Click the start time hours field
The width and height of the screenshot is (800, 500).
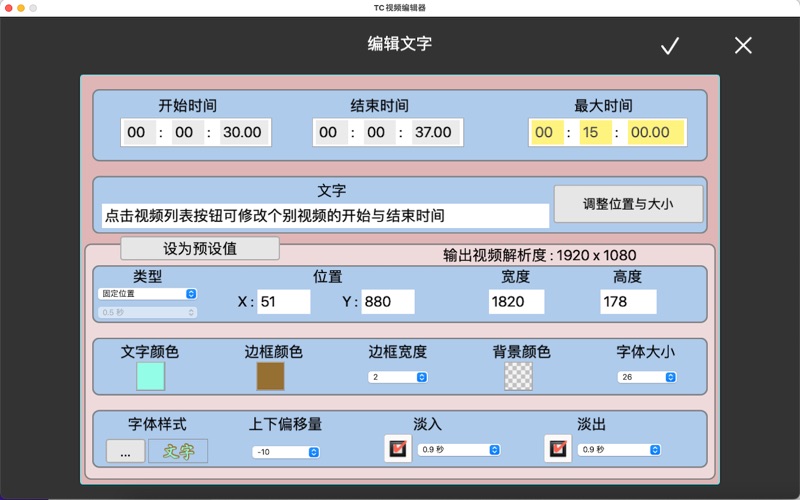click(x=139, y=132)
